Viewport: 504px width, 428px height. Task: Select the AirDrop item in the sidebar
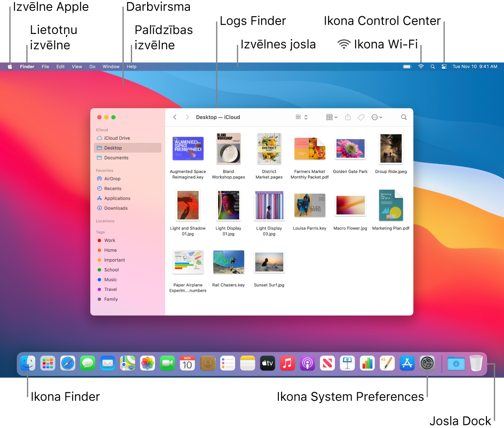111,179
